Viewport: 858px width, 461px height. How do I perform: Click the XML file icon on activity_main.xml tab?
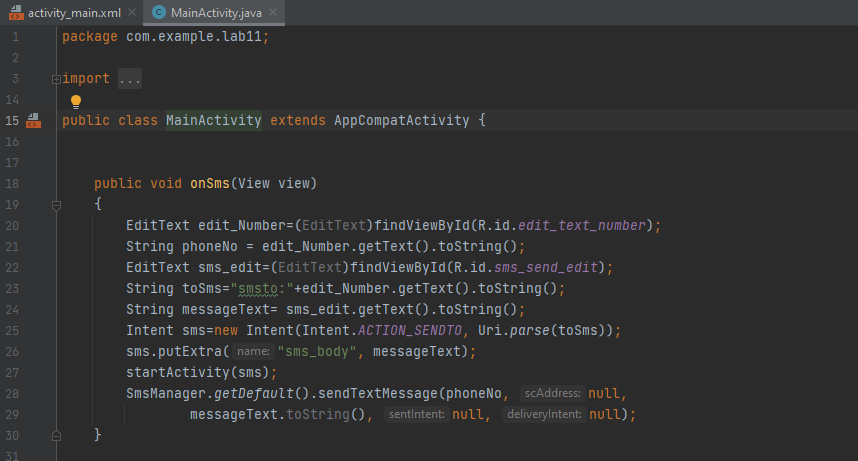[16, 13]
